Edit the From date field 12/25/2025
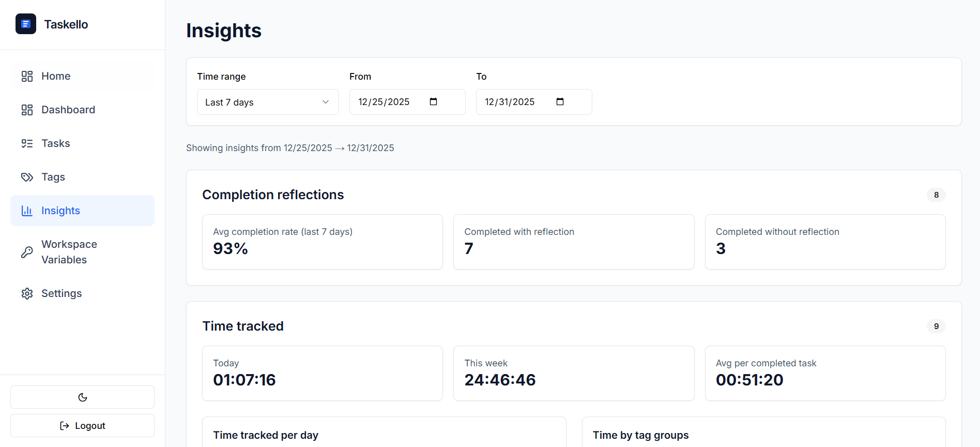Viewport: 980px width, 447px height. click(407, 102)
